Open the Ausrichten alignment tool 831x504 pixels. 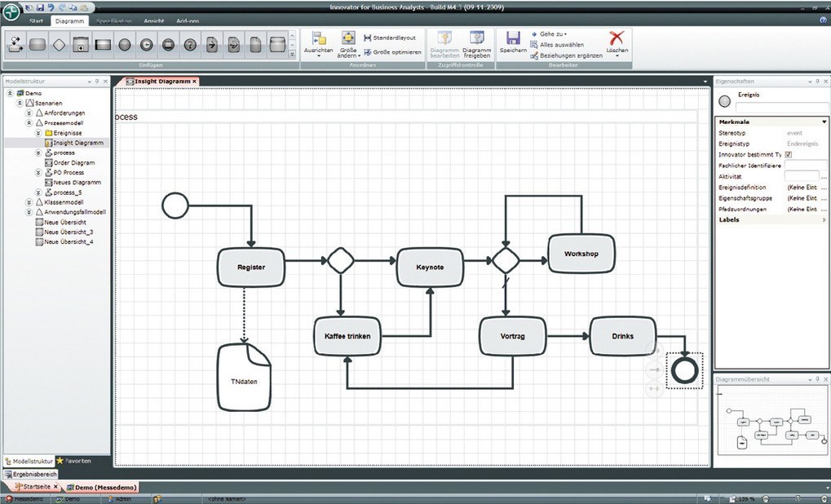click(x=319, y=42)
